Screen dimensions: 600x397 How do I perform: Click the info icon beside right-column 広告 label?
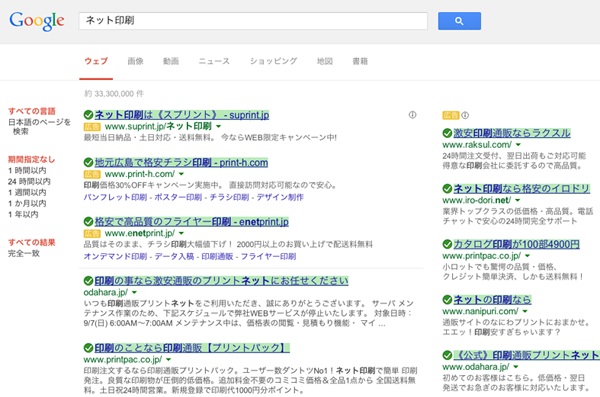(x=465, y=115)
